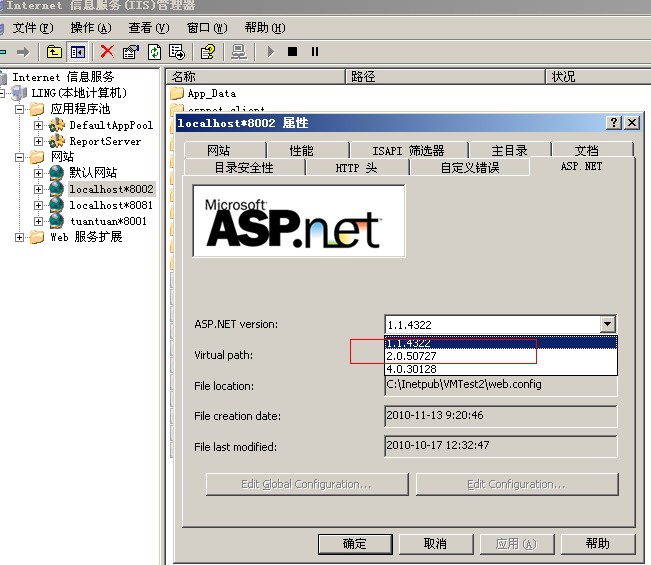The image size is (651, 565).
Task: Expand the tuantuan*8001 site node
Action: 38,221
